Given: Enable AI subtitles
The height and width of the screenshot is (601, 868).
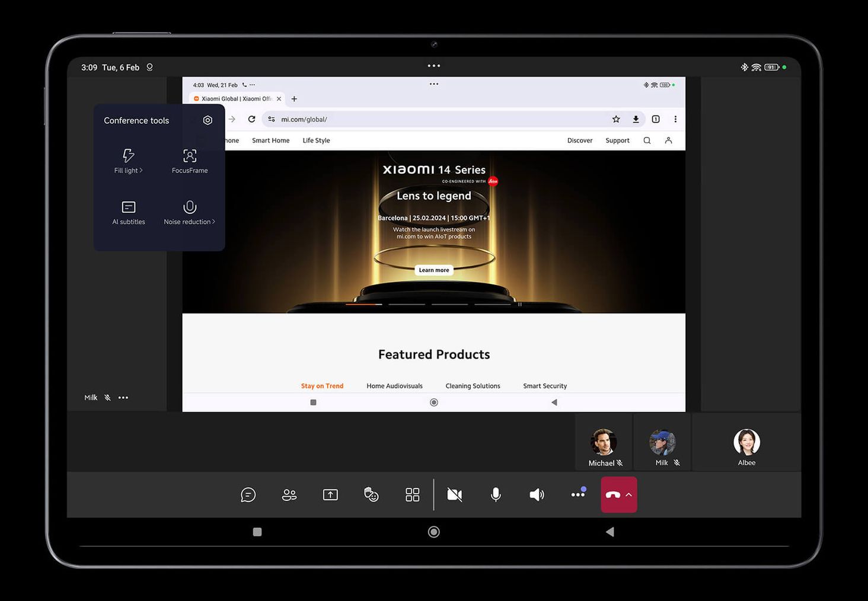Looking at the screenshot, I should pos(129,212).
